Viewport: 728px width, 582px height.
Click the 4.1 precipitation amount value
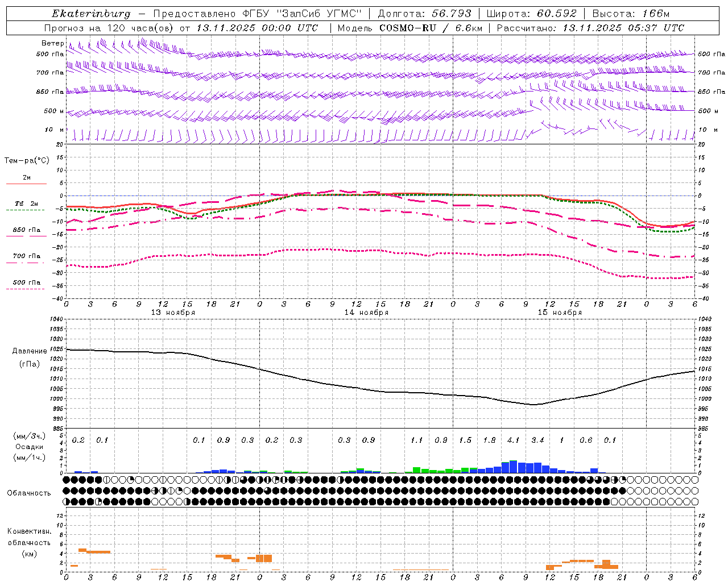tap(513, 440)
